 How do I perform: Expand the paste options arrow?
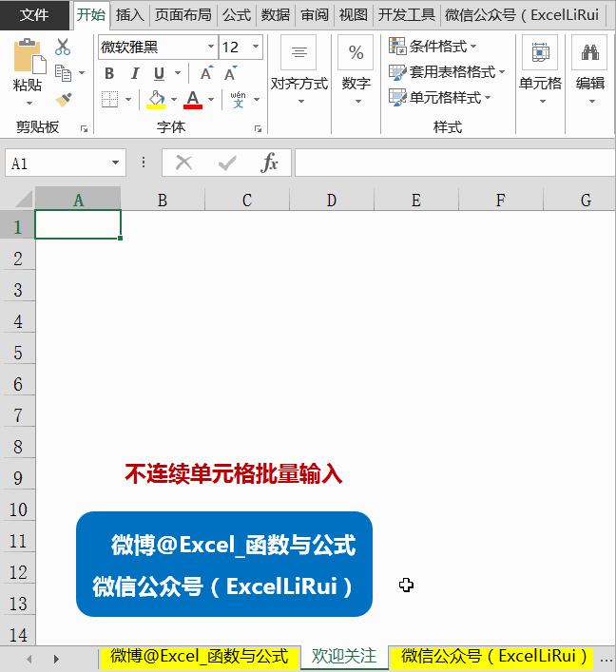coord(29,104)
